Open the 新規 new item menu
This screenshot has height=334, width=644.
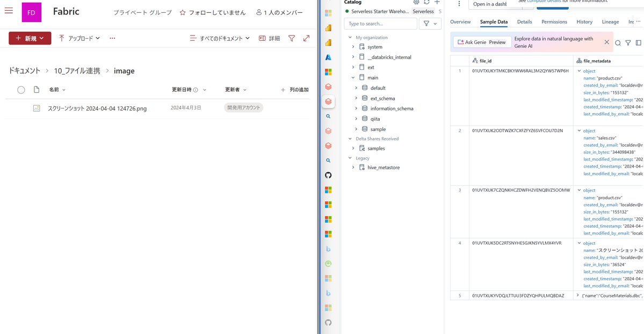(30, 38)
